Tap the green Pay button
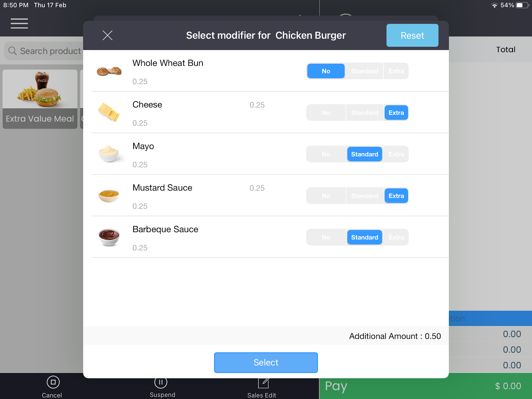The height and width of the screenshot is (399, 532). (x=426, y=386)
